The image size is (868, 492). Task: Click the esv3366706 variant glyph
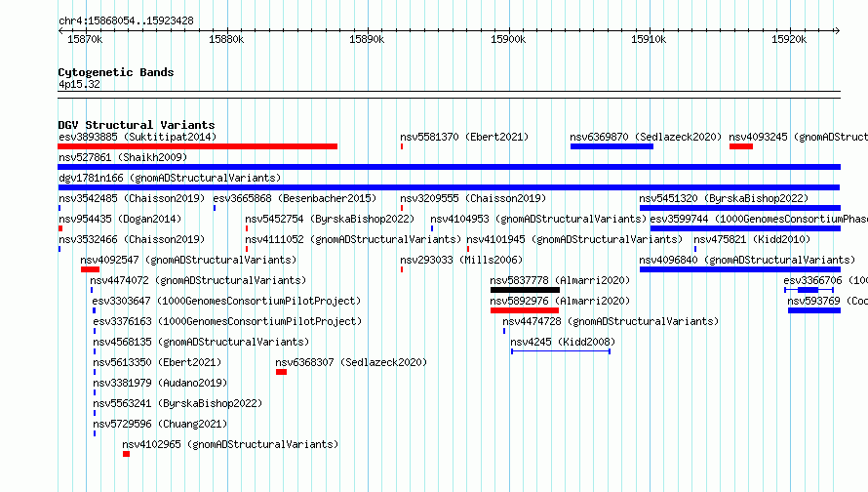point(809,290)
